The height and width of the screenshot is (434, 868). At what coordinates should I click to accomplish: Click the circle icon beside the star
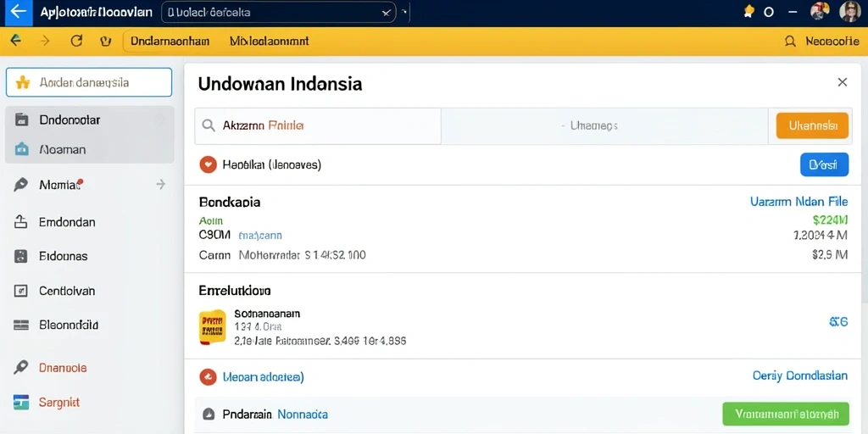(768, 12)
